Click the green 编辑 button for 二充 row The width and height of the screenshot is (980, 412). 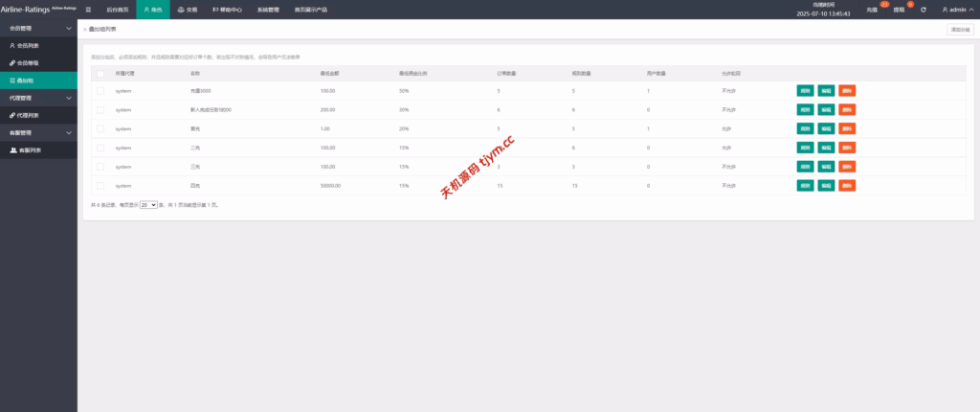pyautogui.click(x=826, y=148)
